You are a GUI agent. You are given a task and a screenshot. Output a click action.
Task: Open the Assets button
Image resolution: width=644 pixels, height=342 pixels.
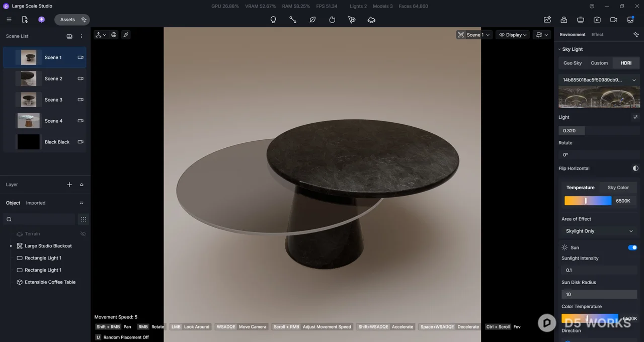coord(67,20)
